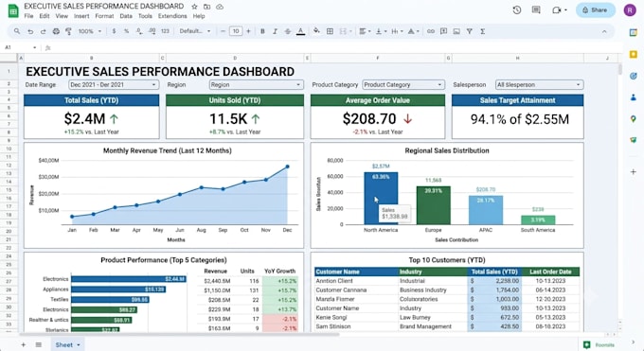Add a new sheet with plus button
The height and width of the screenshot is (351, 644).
click(23, 344)
